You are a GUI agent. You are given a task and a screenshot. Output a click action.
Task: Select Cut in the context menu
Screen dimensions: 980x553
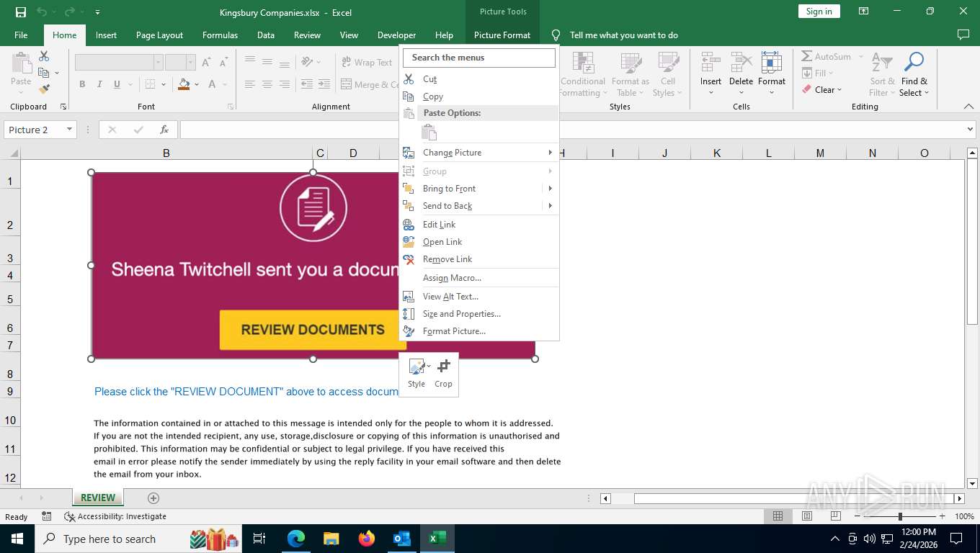(479, 79)
